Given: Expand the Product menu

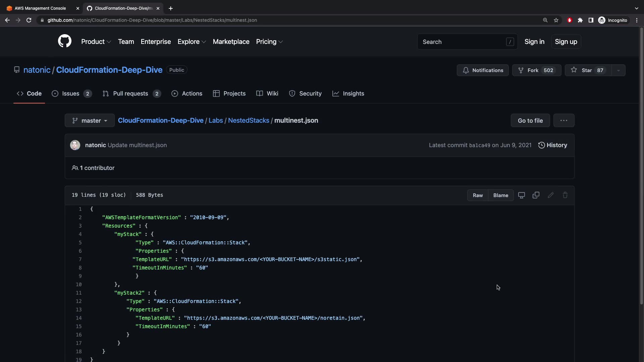Looking at the screenshot, I should (x=96, y=42).
